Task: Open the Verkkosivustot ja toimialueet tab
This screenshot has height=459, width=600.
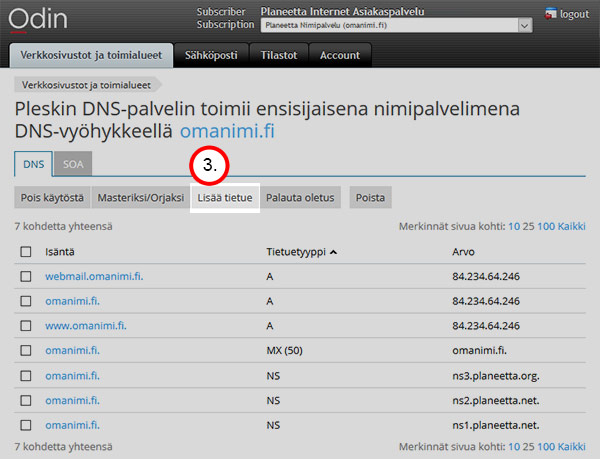Action: [x=91, y=55]
